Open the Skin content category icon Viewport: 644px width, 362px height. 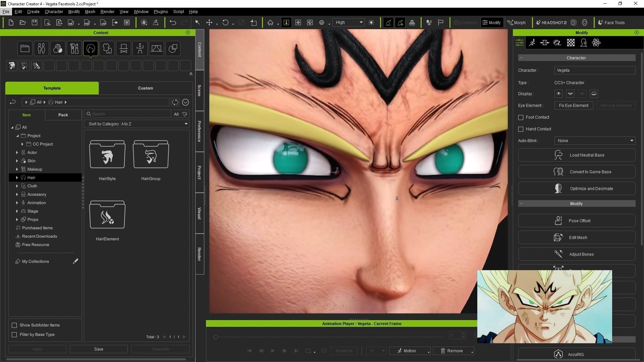[x=58, y=49]
